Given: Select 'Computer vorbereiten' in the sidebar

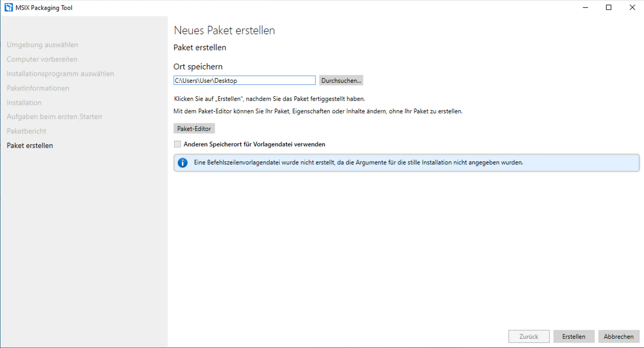Looking at the screenshot, I should (x=42, y=59).
